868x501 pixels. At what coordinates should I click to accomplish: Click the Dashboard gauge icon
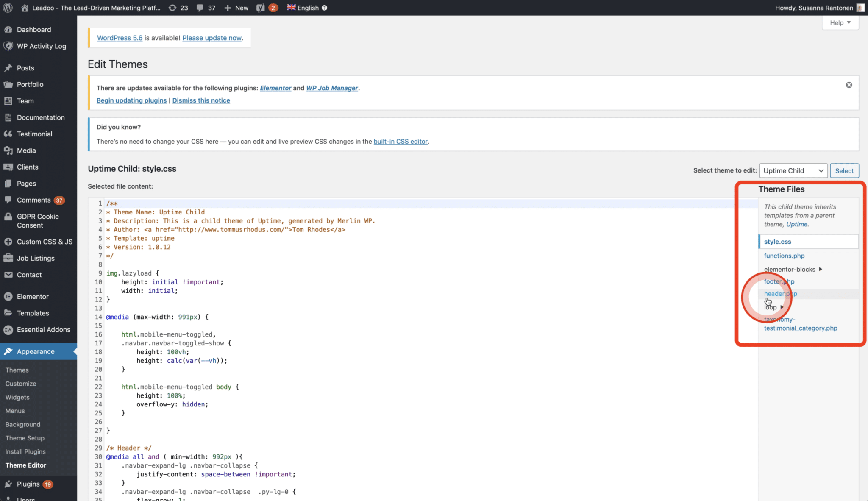[8, 29]
